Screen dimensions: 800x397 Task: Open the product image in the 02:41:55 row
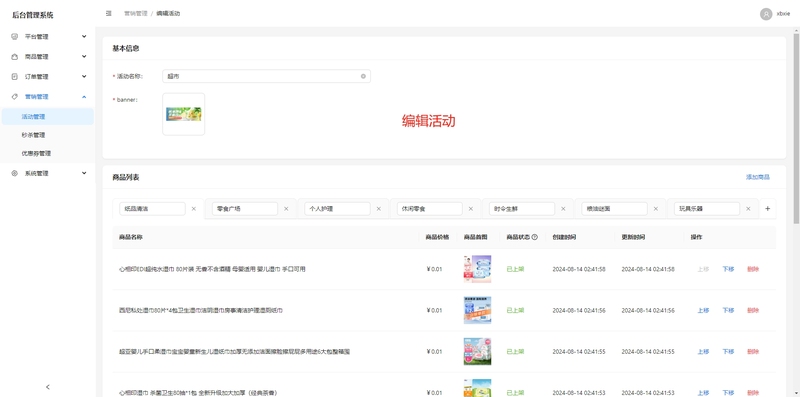click(x=478, y=352)
